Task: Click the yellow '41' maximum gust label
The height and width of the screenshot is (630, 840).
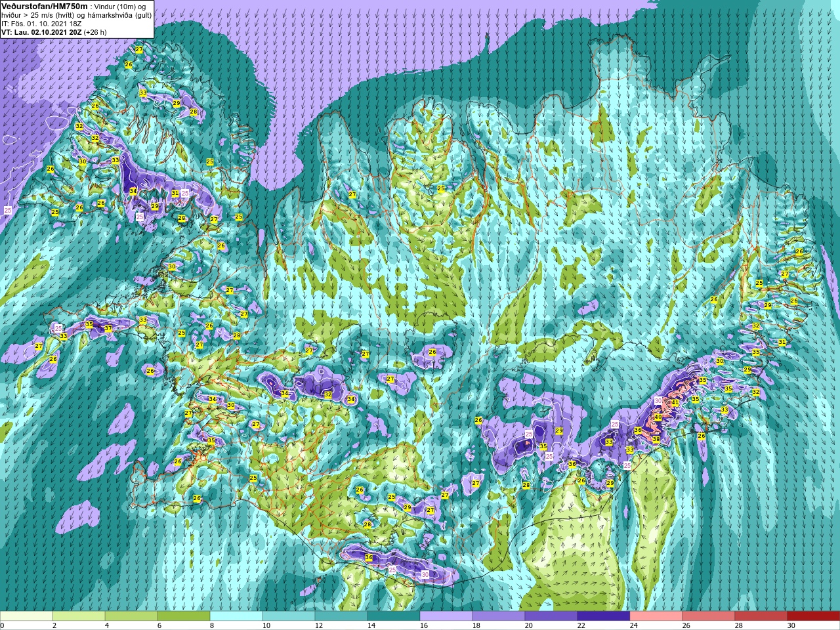Action: coord(675,403)
